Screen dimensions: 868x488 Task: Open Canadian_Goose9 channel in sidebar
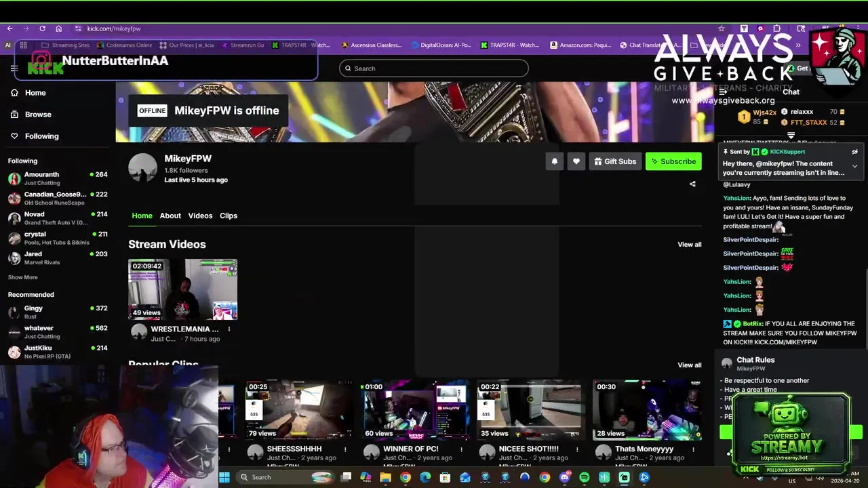click(x=58, y=198)
